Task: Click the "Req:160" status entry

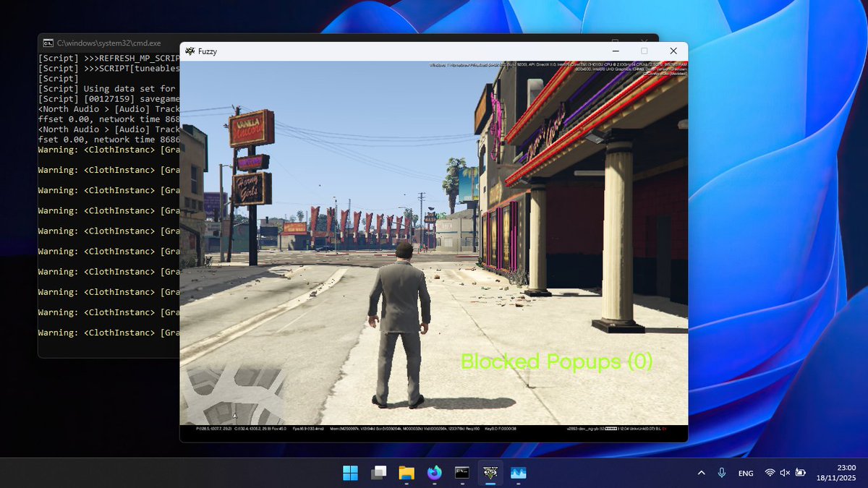Action: tap(473, 429)
